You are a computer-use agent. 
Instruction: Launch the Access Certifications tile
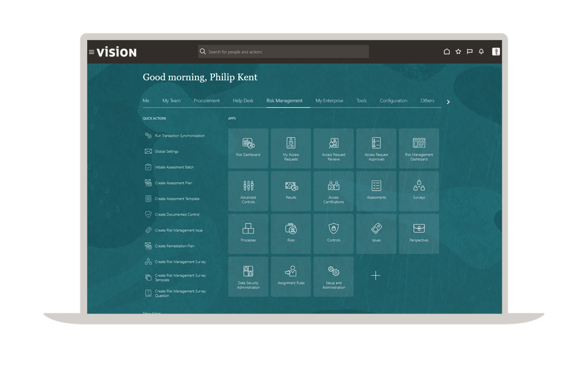point(333,191)
